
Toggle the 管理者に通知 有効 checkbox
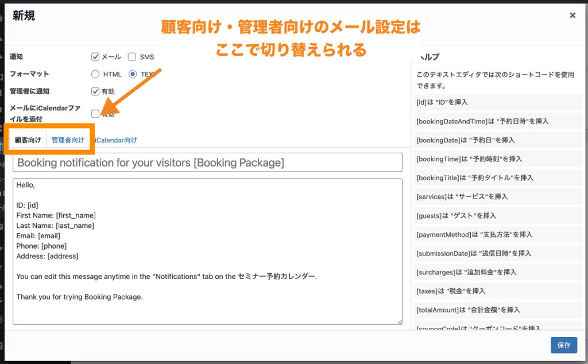coord(95,91)
